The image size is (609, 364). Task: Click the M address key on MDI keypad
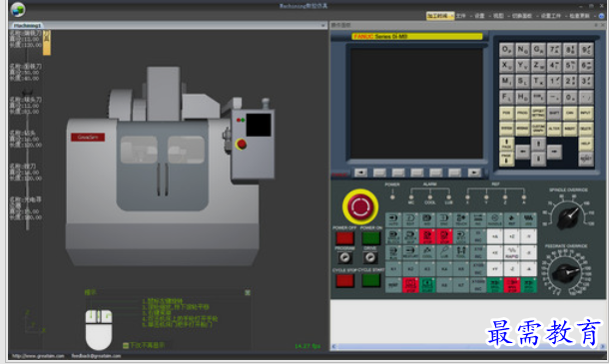tap(506, 82)
